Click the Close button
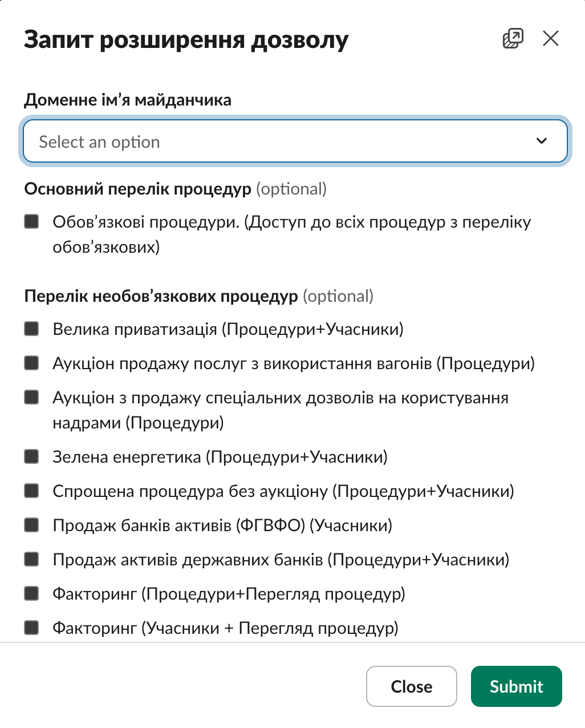Image resolution: width=585 pixels, height=728 pixels. [411, 686]
